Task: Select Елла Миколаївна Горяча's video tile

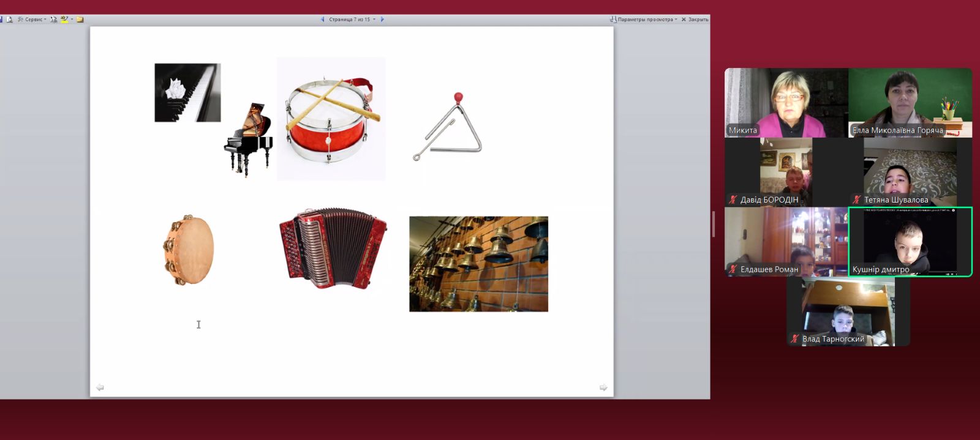Action: point(910,102)
